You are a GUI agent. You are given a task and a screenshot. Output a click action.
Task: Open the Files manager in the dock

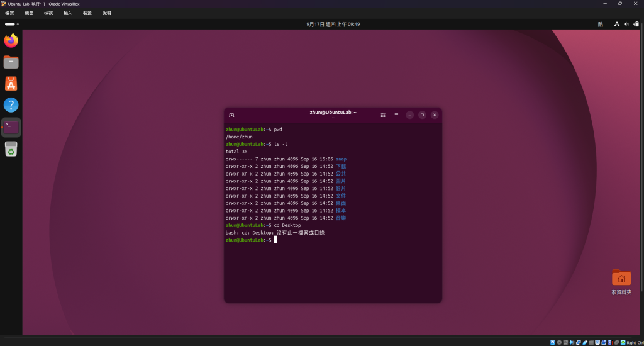pyautogui.click(x=11, y=62)
